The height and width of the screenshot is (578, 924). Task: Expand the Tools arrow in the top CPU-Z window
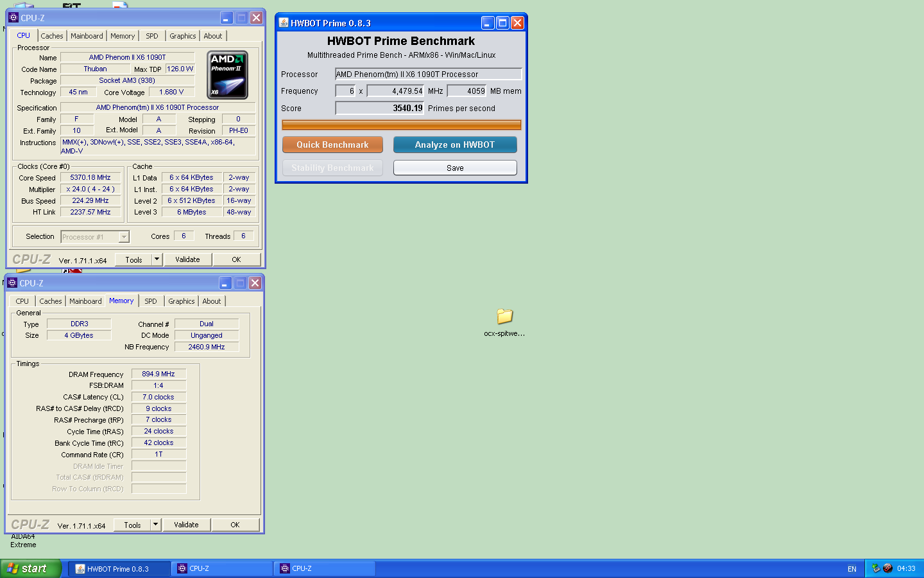click(157, 259)
